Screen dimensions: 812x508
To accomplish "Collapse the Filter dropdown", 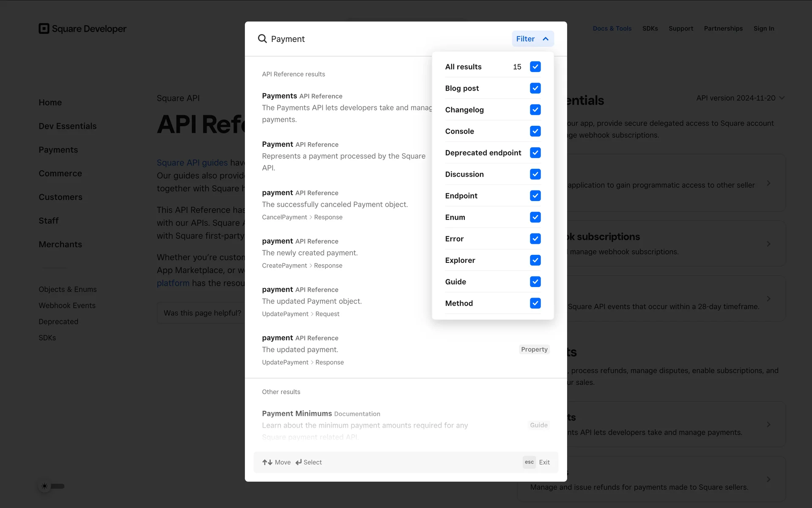I will pyautogui.click(x=532, y=39).
